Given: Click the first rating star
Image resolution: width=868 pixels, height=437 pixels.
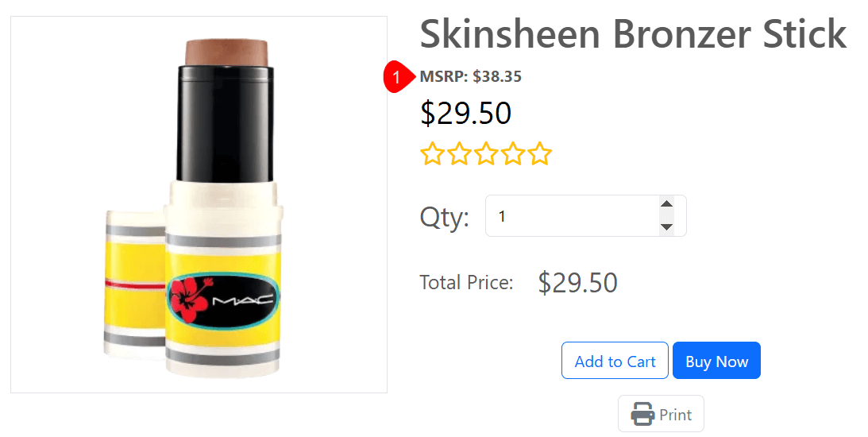Looking at the screenshot, I should coord(432,154).
